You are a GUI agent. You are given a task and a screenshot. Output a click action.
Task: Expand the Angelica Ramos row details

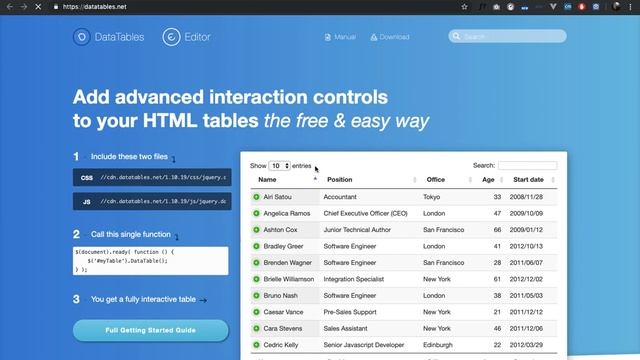[256, 213]
